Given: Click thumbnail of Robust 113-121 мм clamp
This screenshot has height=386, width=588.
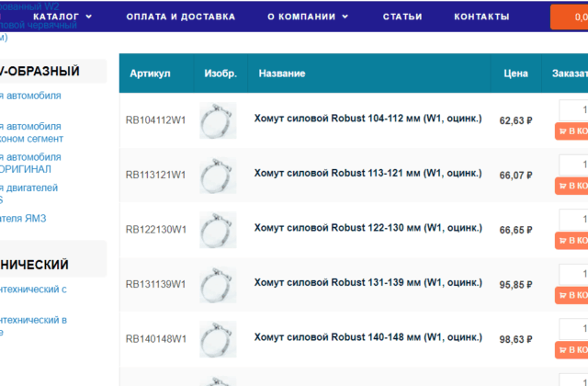Looking at the screenshot, I should (x=218, y=176).
